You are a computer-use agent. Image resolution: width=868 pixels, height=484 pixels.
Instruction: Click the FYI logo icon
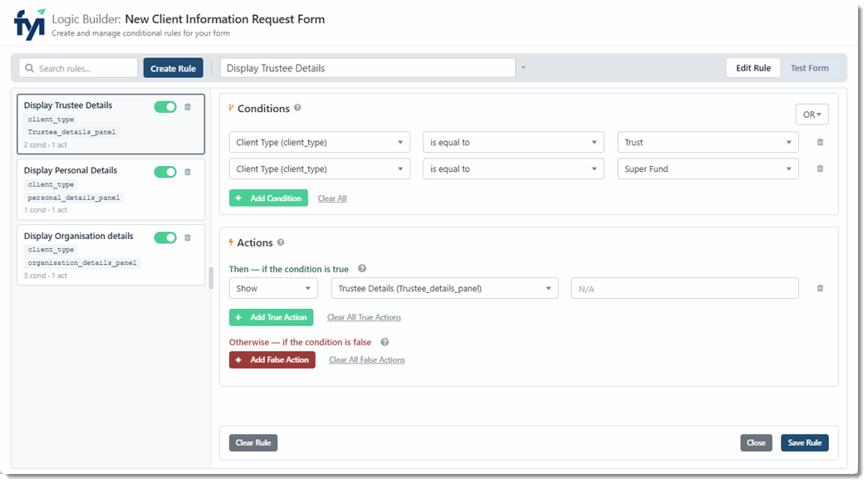30,24
